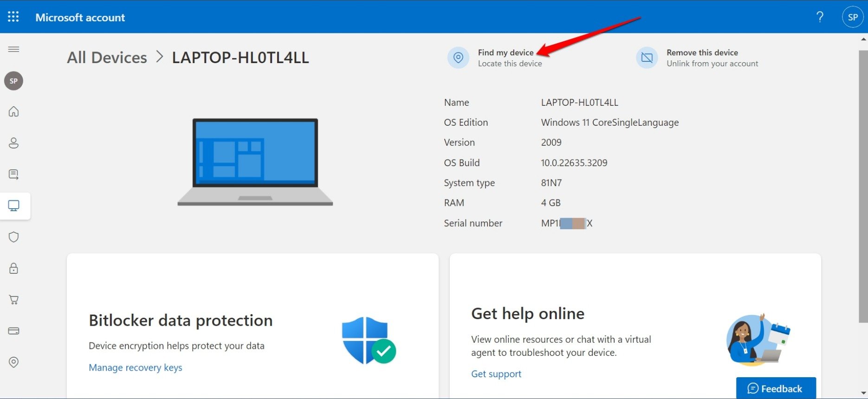Select the OS Edition value Windows 11 CoreSingleLanguage
This screenshot has width=868, height=399.
[610, 122]
